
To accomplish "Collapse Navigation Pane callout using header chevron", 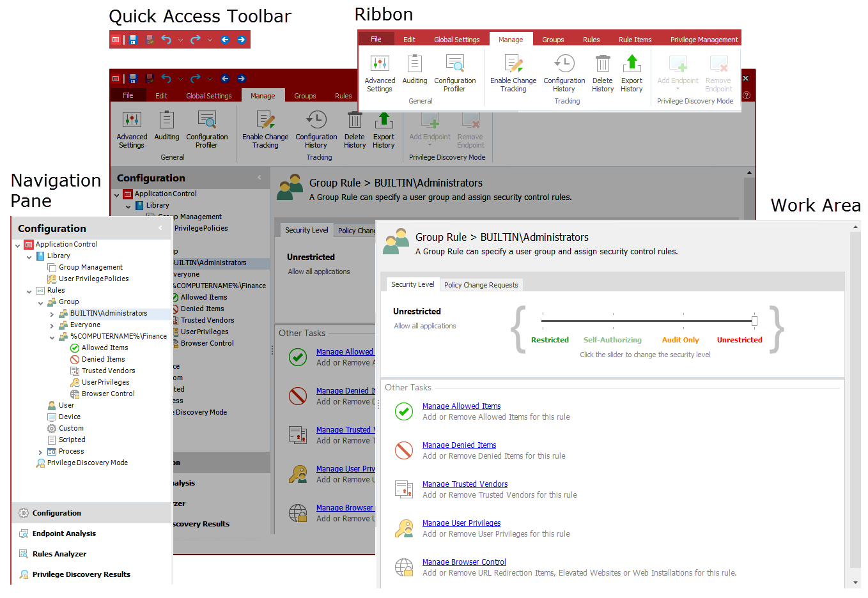I will (160, 228).
